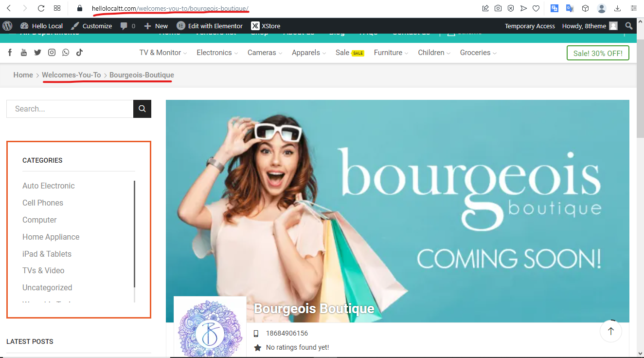Click the sidebar search magnifier button
This screenshot has width=644, height=358.
click(x=142, y=109)
